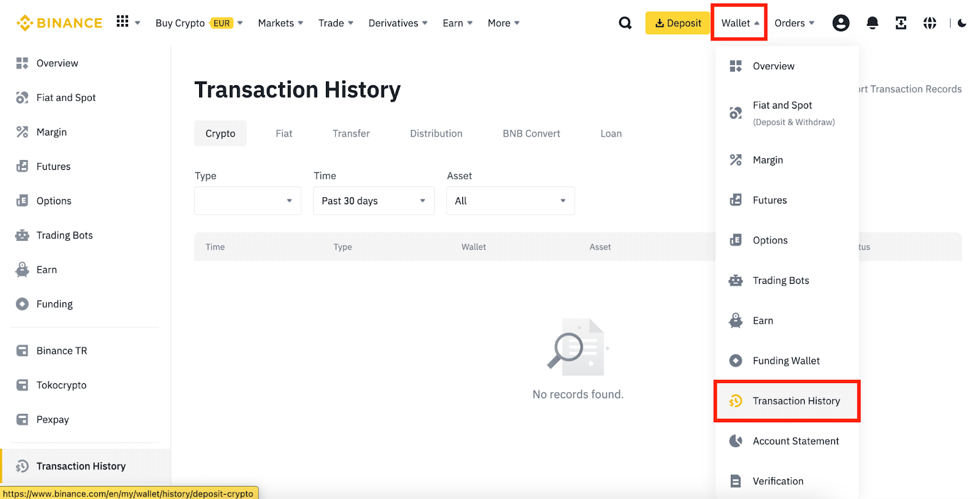The height and width of the screenshot is (499, 980).
Task: Click the yellow Deposit button
Action: [x=677, y=23]
